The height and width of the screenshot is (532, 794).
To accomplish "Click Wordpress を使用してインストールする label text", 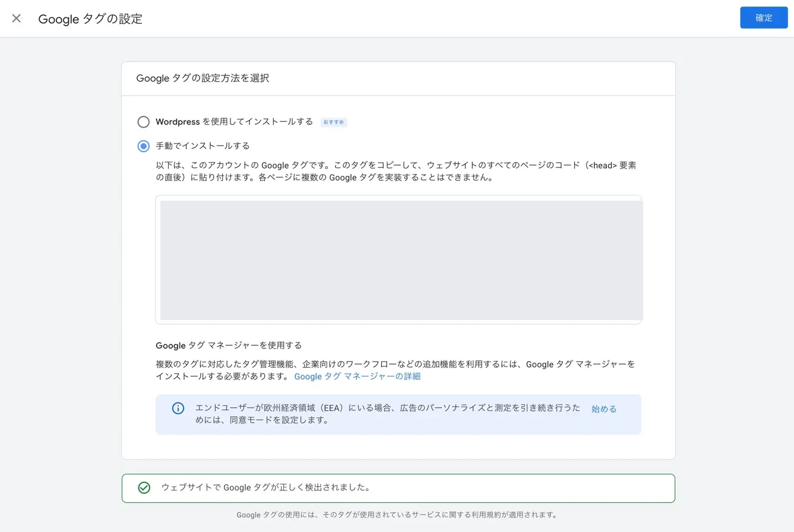I will click(x=234, y=122).
